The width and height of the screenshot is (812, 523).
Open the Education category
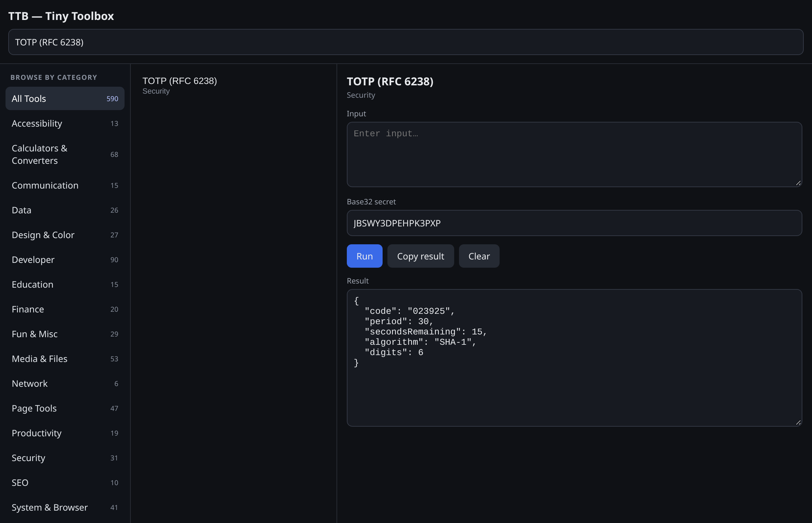pyautogui.click(x=65, y=284)
